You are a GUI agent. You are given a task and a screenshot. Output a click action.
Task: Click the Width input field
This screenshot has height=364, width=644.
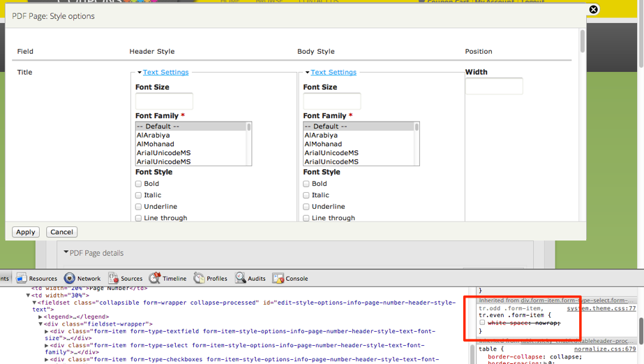(494, 86)
